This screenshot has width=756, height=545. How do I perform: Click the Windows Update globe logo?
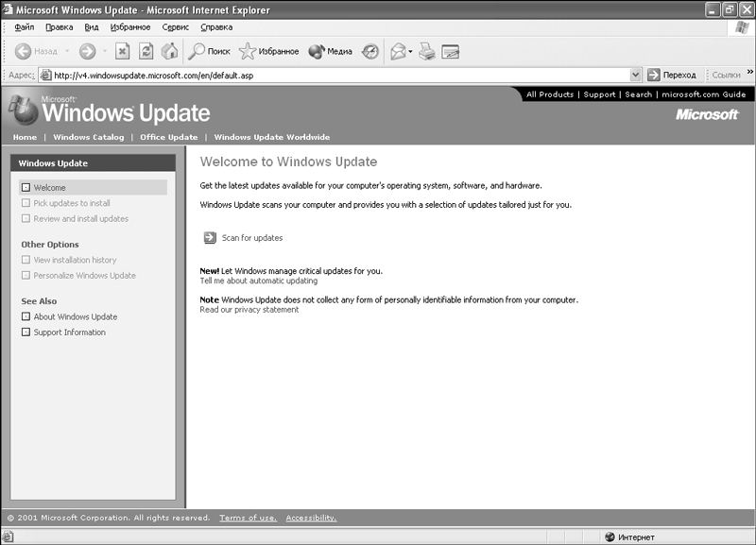pyautogui.click(x=22, y=111)
